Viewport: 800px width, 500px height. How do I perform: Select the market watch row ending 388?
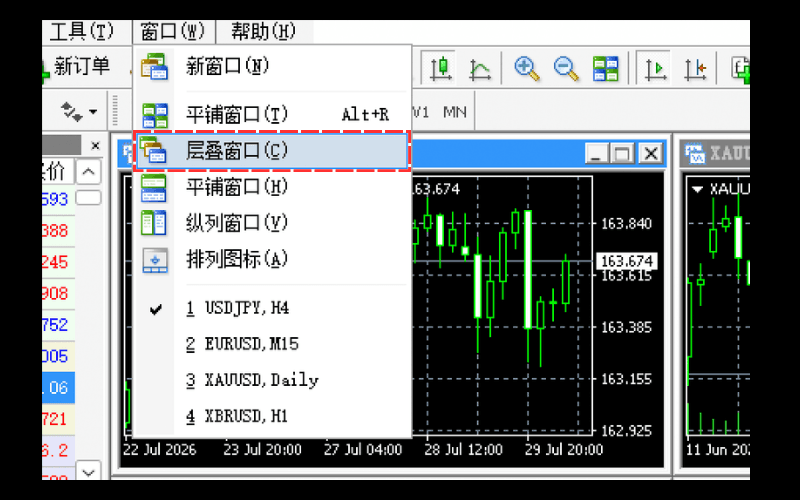pos(59,231)
